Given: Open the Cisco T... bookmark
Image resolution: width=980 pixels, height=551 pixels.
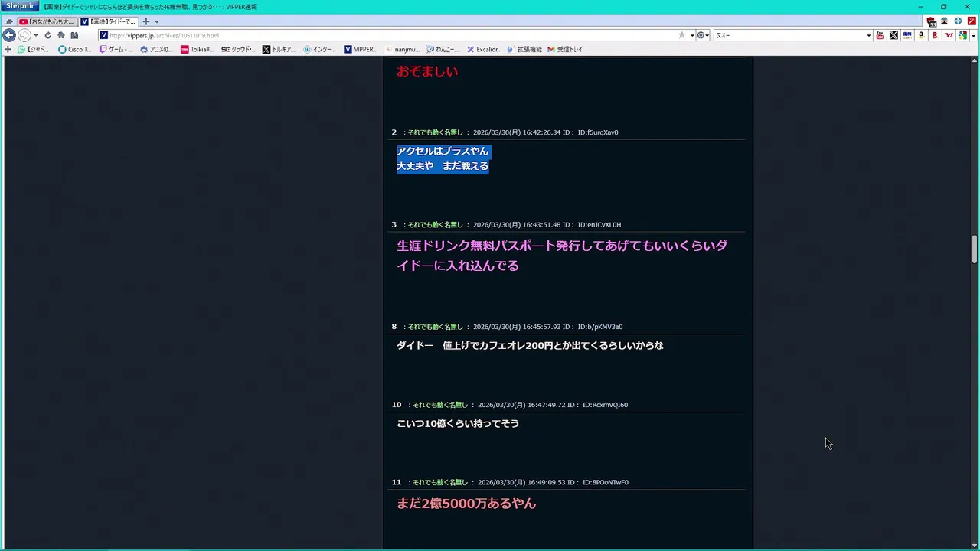Looking at the screenshot, I should 75,49.
